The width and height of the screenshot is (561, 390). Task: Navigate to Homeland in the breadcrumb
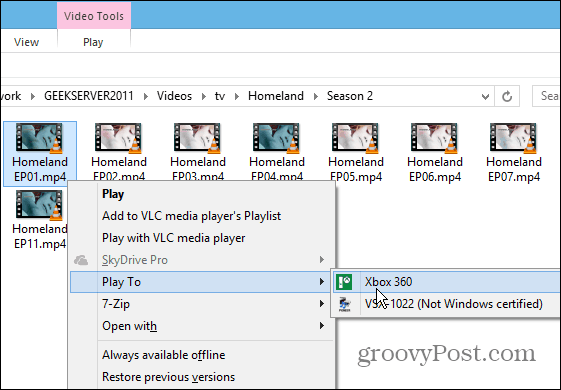point(276,96)
